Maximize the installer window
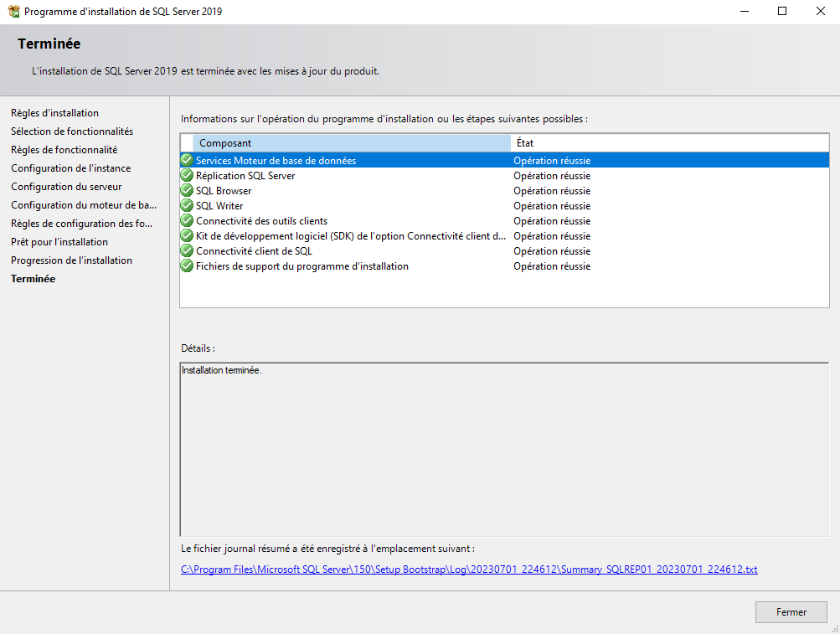This screenshot has height=634, width=840. click(x=782, y=12)
